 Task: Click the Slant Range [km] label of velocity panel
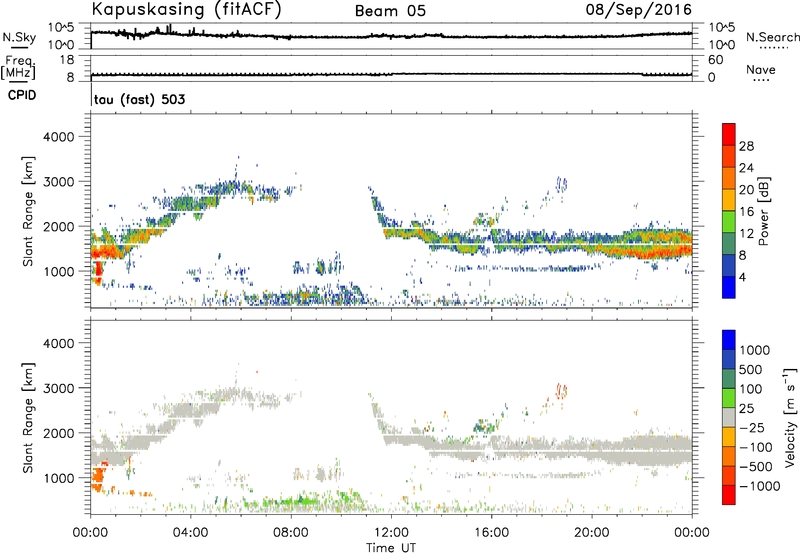point(28,417)
